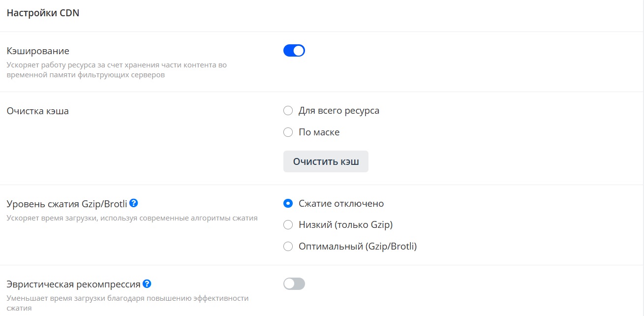Image resolution: width=644 pixels, height=316 pixels.
Task: Choose the 'По маске' radio circle
Action: [x=288, y=132]
